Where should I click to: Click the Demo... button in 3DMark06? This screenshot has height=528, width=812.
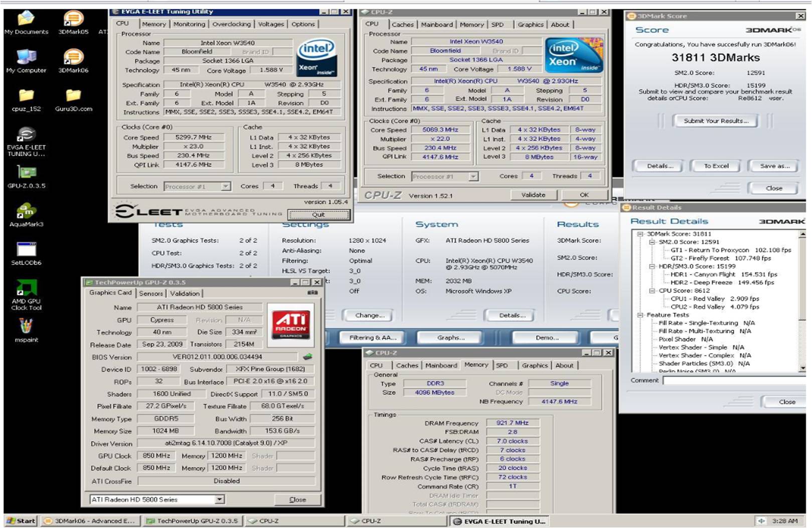[x=547, y=338]
